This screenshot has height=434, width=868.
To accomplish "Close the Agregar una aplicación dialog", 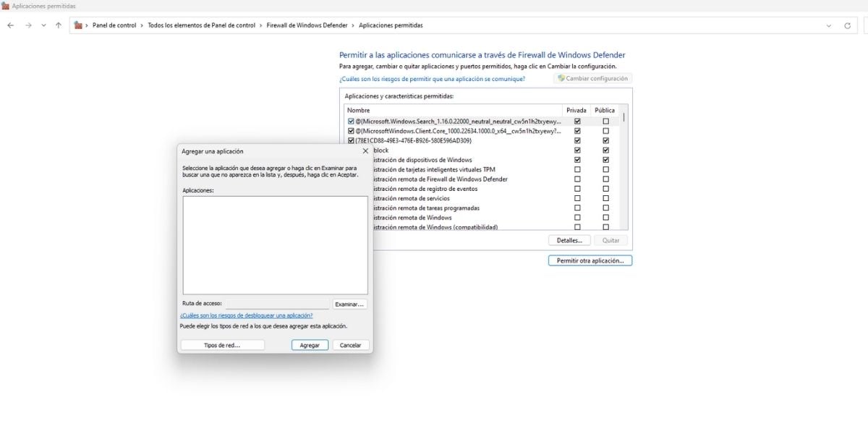I will point(365,151).
